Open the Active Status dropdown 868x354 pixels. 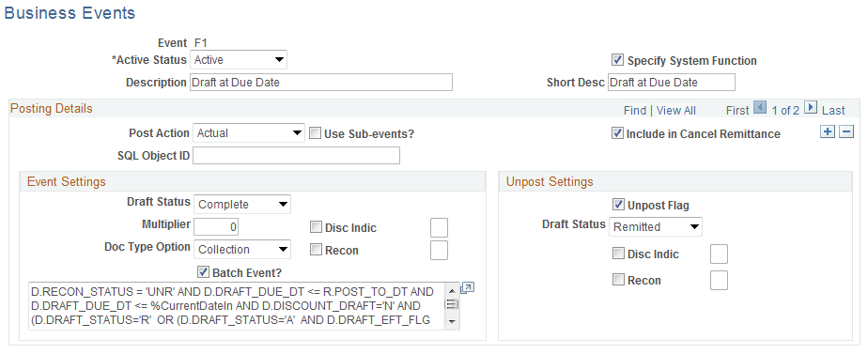click(x=239, y=60)
